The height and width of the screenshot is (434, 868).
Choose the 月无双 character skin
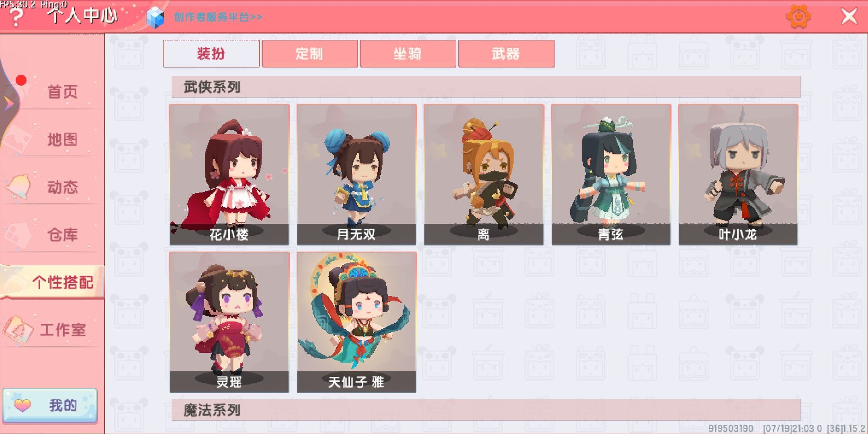point(356,174)
